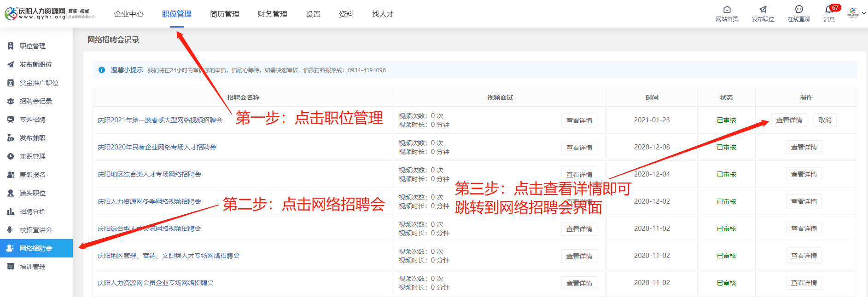The width and height of the screenshot is (868, 297).
Task: View video details in 会员企业专场 row
Action: [x=579, y=283]
